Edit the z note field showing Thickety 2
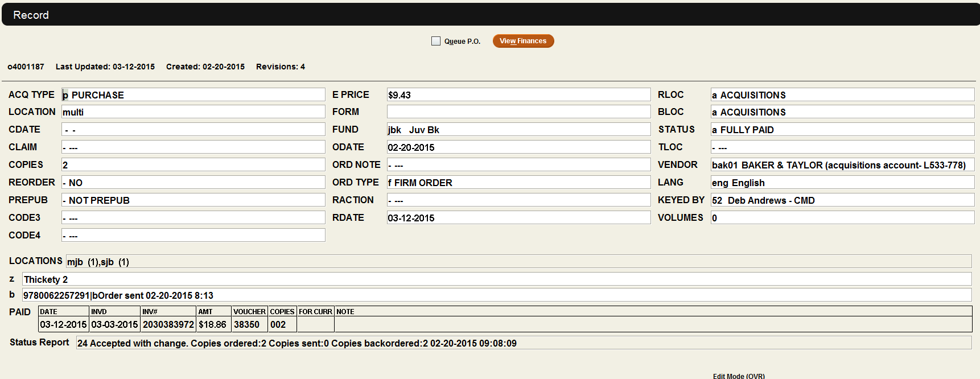The width and height of the screenshot is (980, 379). (x=497, y=279)
